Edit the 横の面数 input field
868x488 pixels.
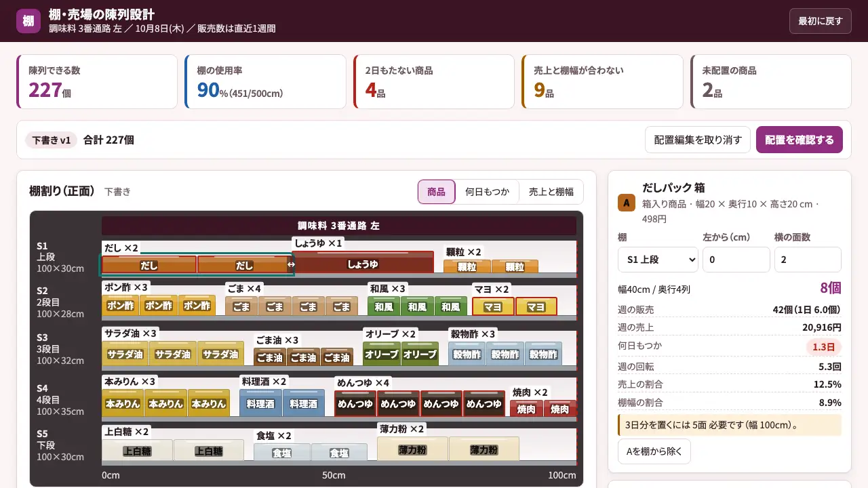coord(808,260)
